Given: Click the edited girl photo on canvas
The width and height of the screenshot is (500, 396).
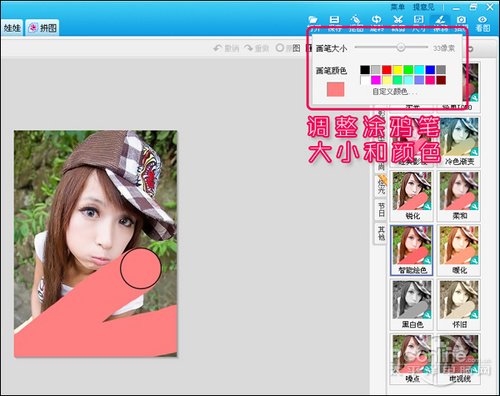Looking at the screenshot, I should pos(95,244).
